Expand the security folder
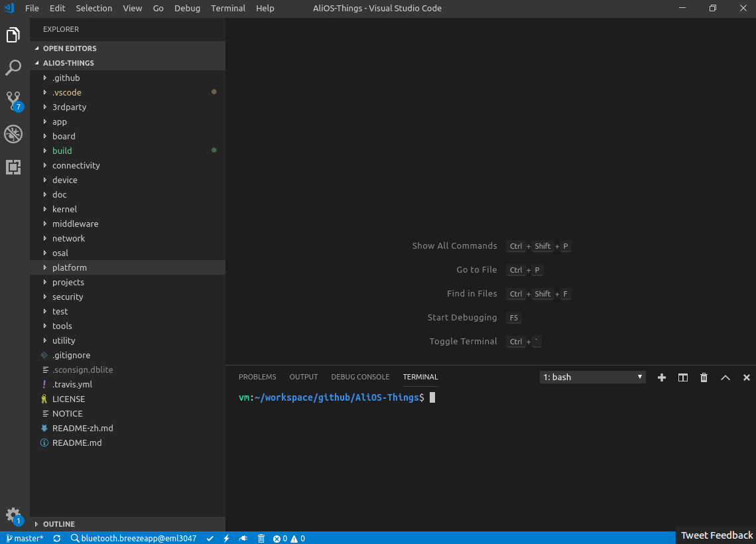 click(x=127, y=297)
